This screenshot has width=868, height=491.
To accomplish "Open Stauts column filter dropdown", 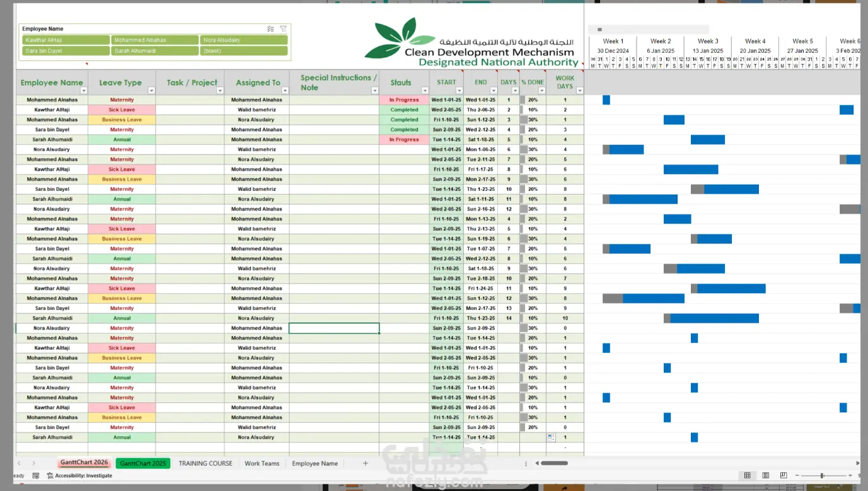I will [x=425, y=91].
